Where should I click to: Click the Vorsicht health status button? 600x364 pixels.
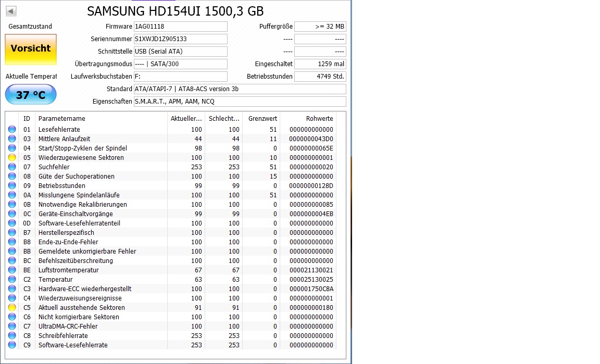(31, 49)
